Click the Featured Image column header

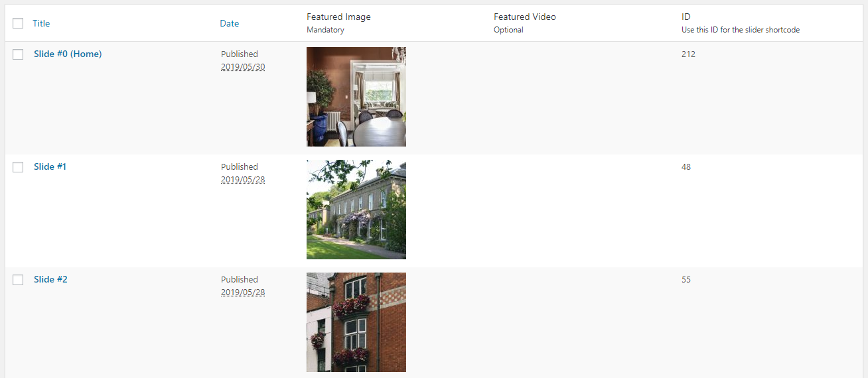338,17
